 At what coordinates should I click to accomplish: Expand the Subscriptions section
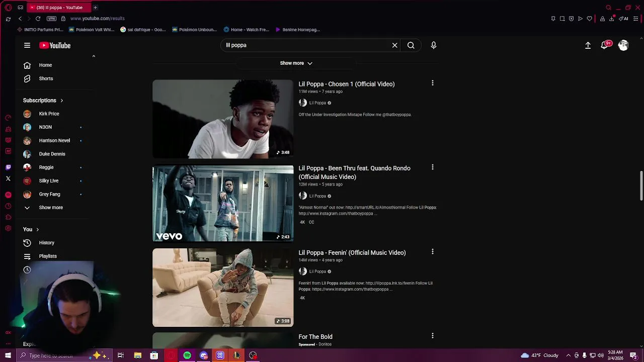tap(43, 101)
